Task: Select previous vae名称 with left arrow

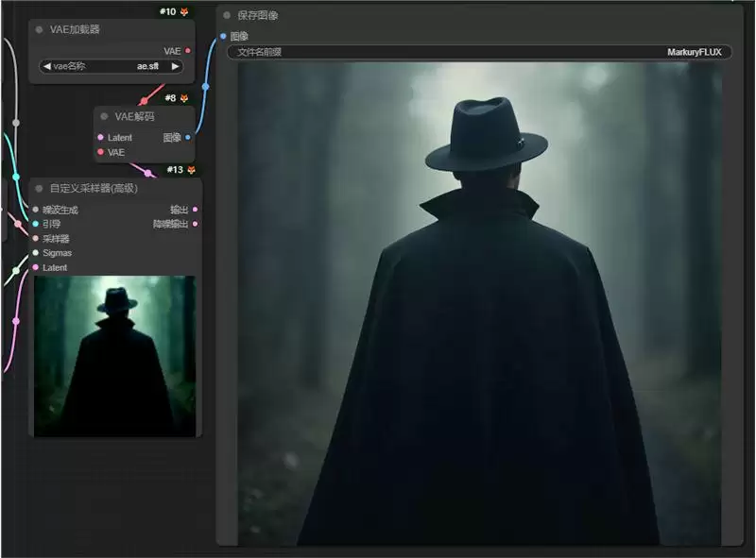Action: 46,66
